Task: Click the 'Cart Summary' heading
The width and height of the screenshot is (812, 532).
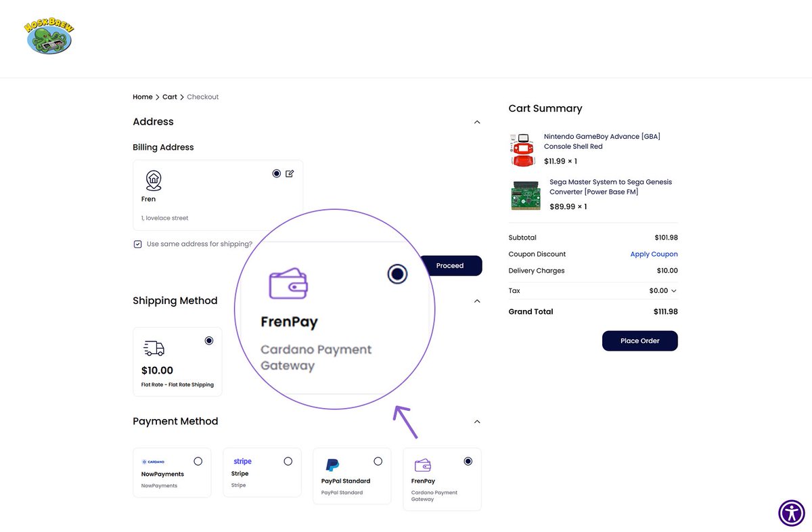Action: 545,108
